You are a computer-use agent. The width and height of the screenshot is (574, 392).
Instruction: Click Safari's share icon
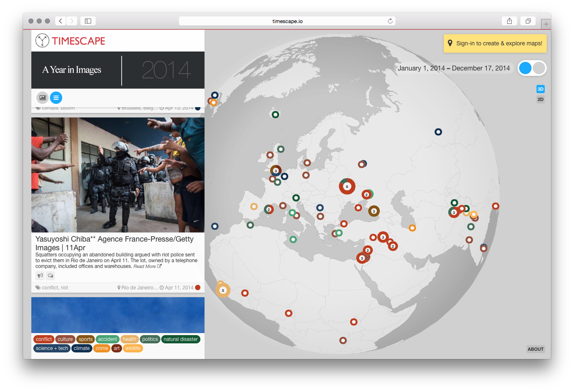tap(509, 21)
